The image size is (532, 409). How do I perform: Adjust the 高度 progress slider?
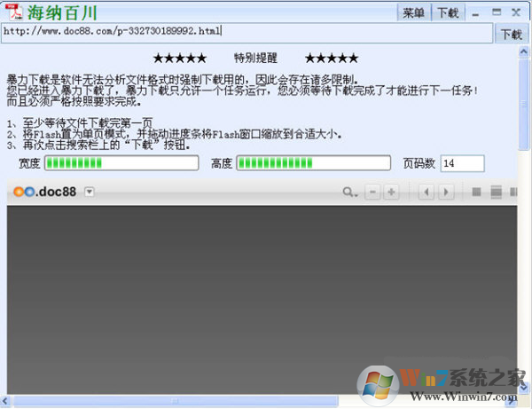tap(314, 163)
